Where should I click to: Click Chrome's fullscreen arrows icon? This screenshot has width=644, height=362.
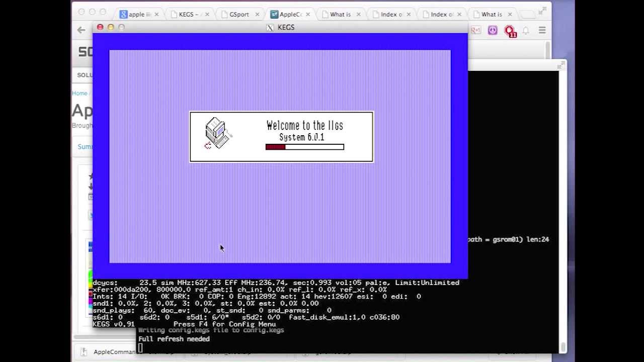542,10
